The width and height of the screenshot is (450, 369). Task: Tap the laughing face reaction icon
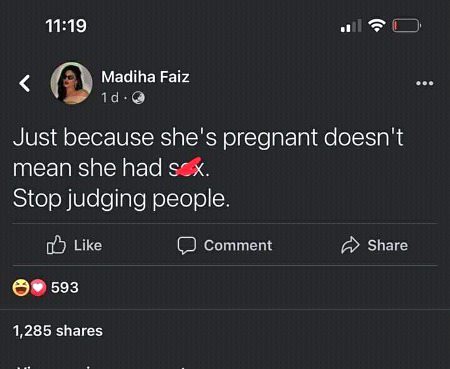pyautogui.click(x=21, y=287)
